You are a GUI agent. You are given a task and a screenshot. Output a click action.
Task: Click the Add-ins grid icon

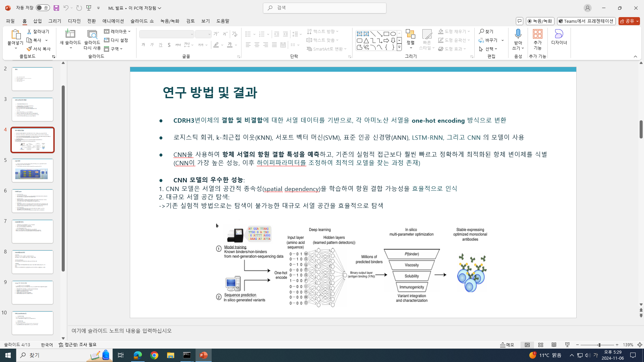coord(537,34)
